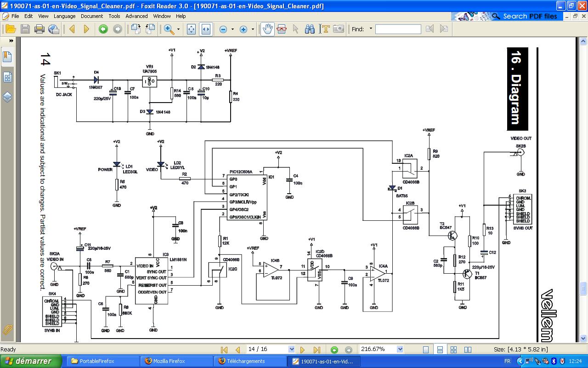Open search with the binoculars icon

coord(311,29)
